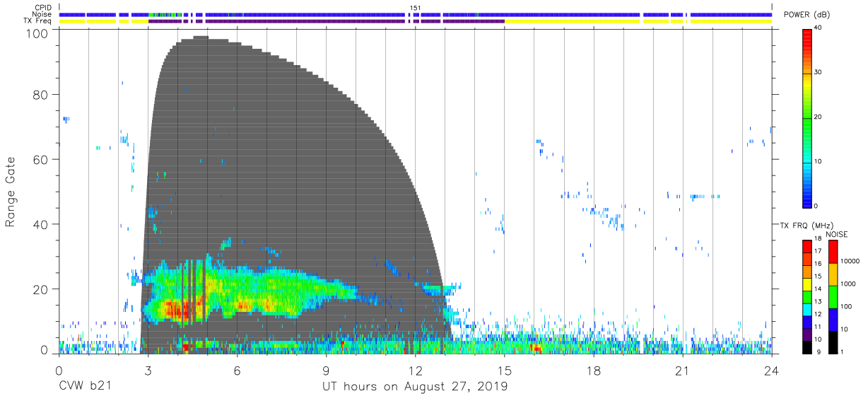868x401 pixels.
Task: Click the "21" UT hour axis label
Action: pyautogui.click(x=682, y=370)
